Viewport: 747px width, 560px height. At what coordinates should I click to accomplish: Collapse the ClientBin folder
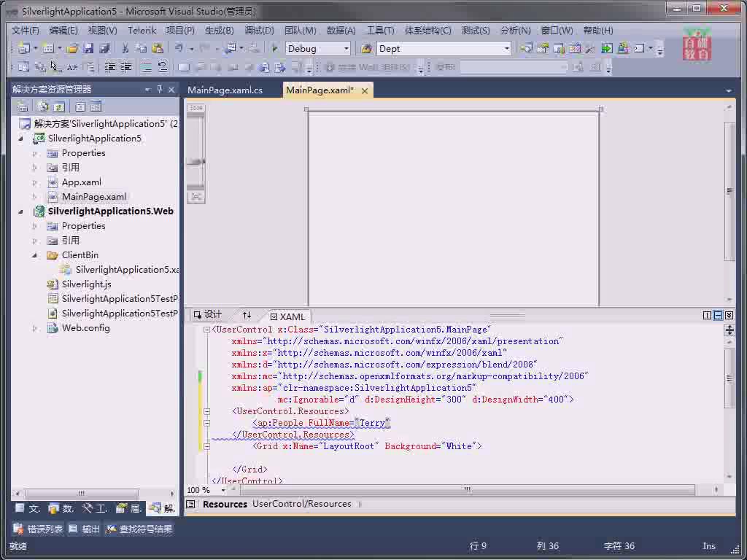point(34,255)
